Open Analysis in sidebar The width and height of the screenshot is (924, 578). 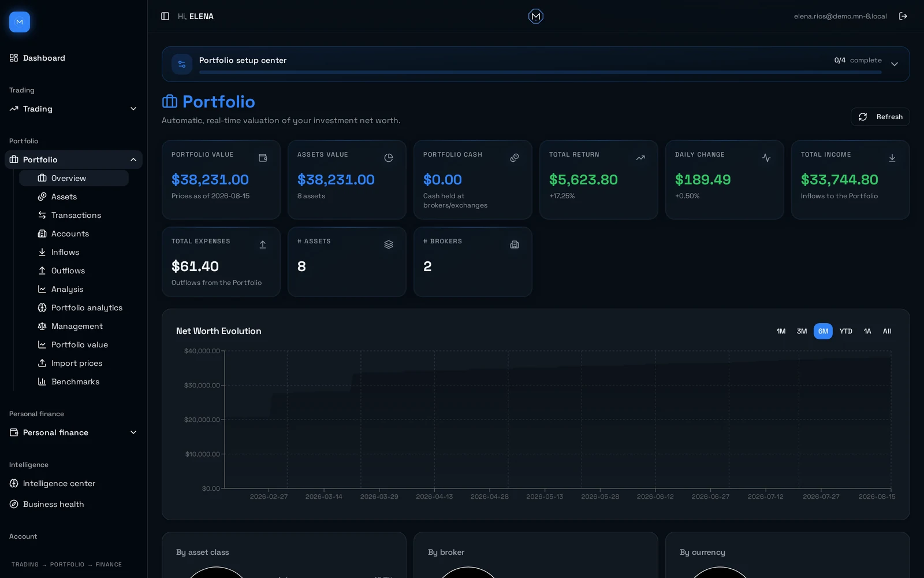pos(74,289)
